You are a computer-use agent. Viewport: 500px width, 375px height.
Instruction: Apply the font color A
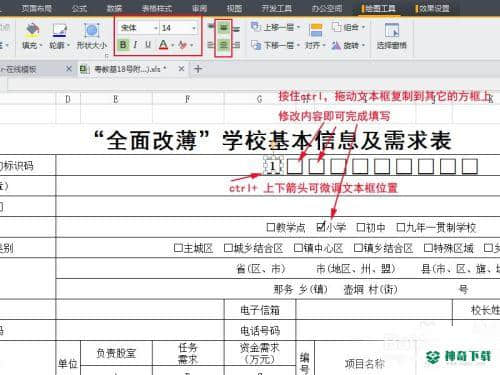click(x=163, y=44)
